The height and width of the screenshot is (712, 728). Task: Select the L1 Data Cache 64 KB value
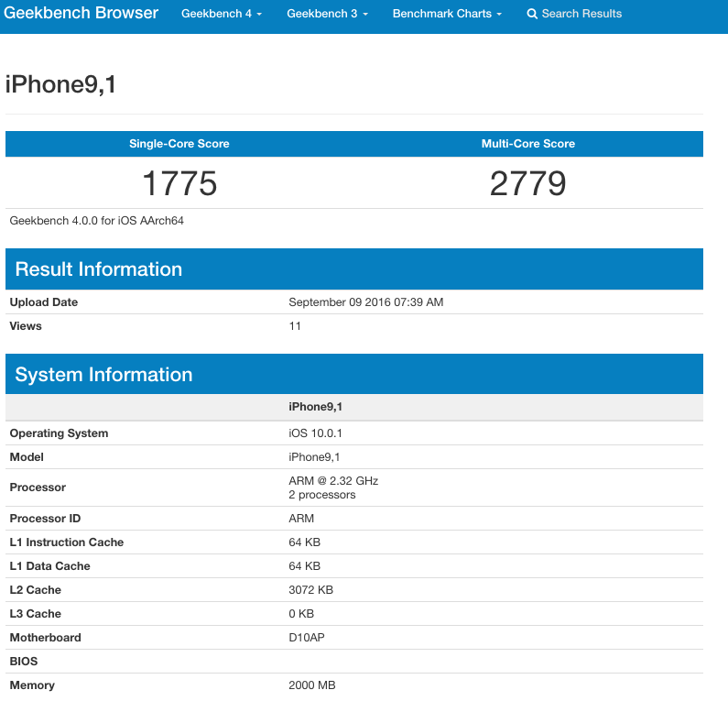coord(304,566)
